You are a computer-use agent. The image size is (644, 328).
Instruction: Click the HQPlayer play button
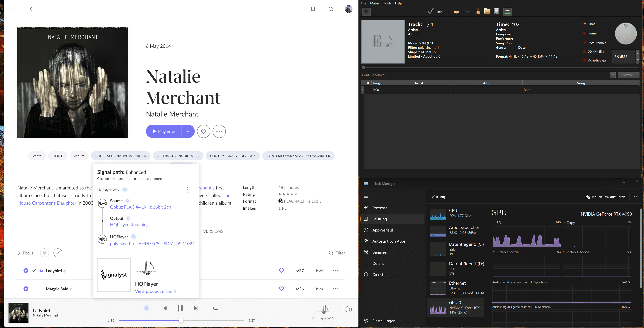(x=367, y=11)
